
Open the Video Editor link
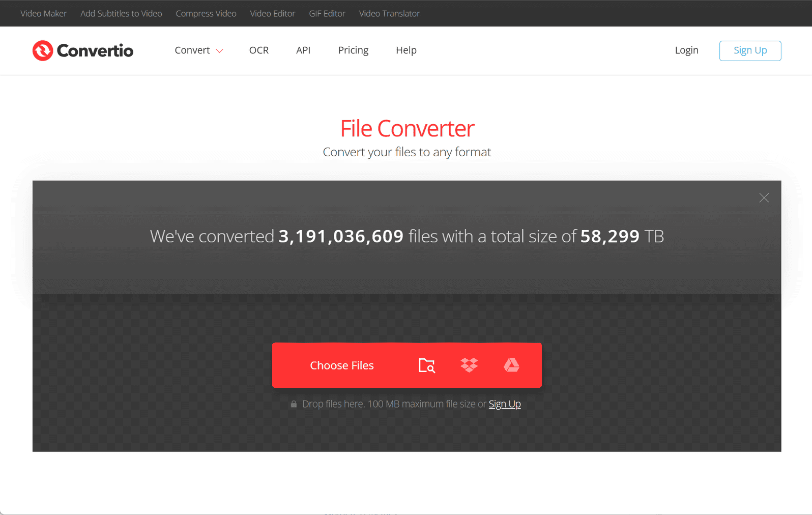(x=272, y=14)
